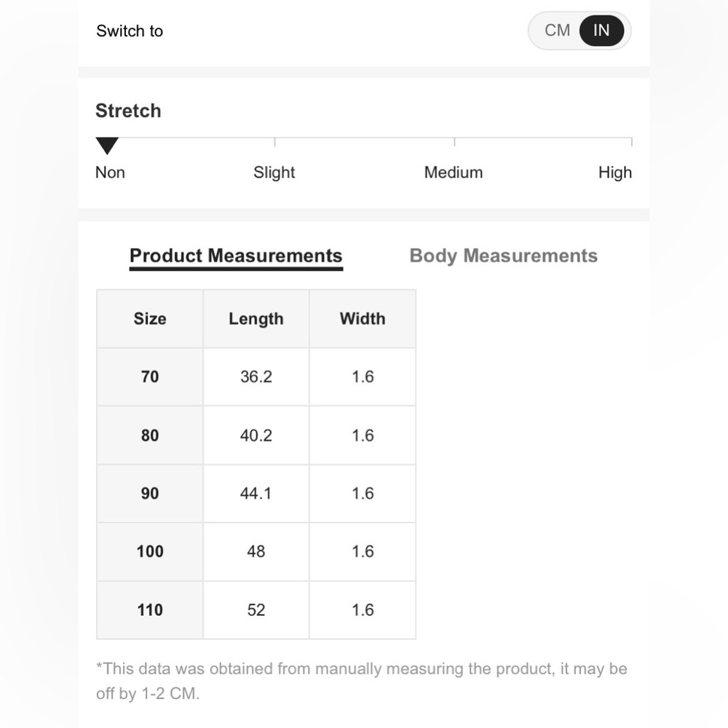Viewport: 728px width, 728px height.
Task: Select the size 90 row header
Action: [x=149, y=494]
